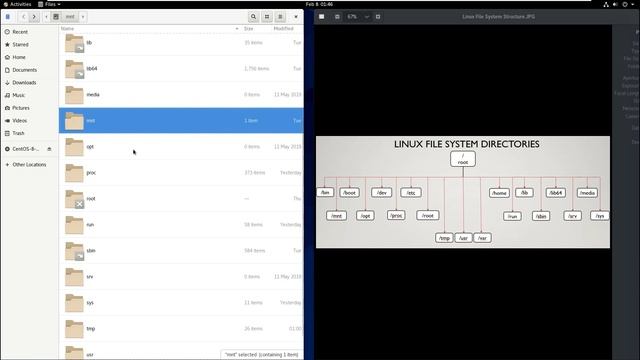Screen dimensions: 640x360
Task: Select the opt folder row
Action: 181,147
